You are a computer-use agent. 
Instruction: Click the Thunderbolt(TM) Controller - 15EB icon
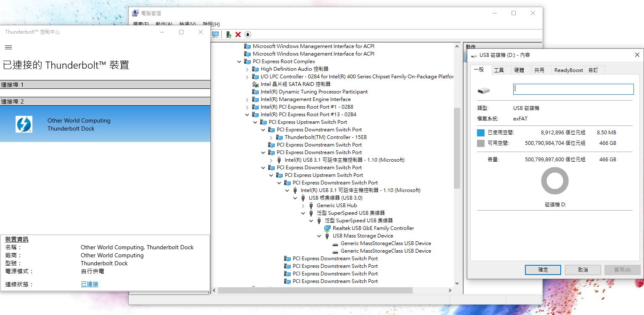point(279,137)
